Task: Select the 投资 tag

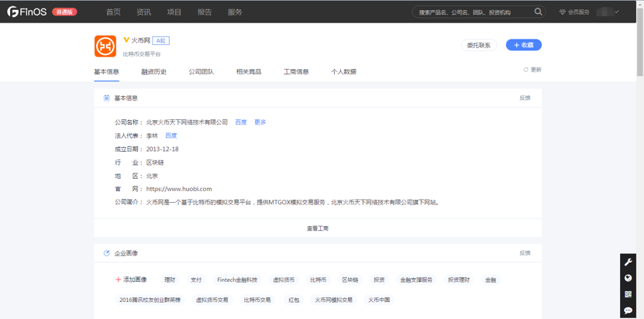Action: point(379,280)
